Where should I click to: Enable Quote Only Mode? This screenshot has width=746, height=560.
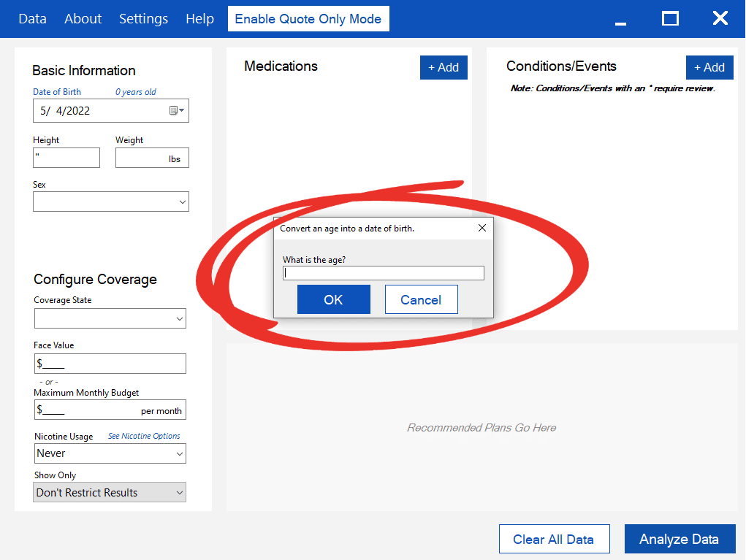point(308,19)
